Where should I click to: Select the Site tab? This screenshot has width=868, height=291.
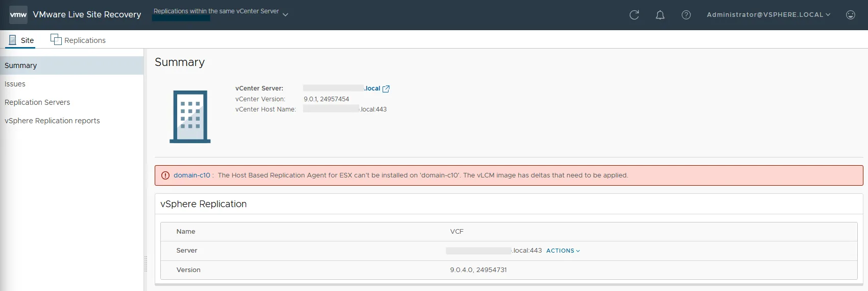[21, 40]
